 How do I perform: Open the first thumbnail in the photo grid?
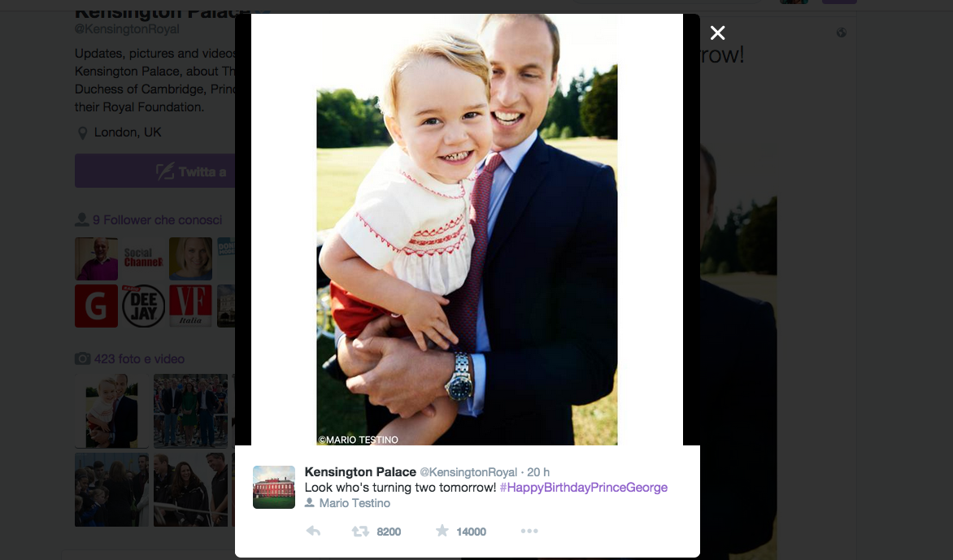tap(111, 410)
